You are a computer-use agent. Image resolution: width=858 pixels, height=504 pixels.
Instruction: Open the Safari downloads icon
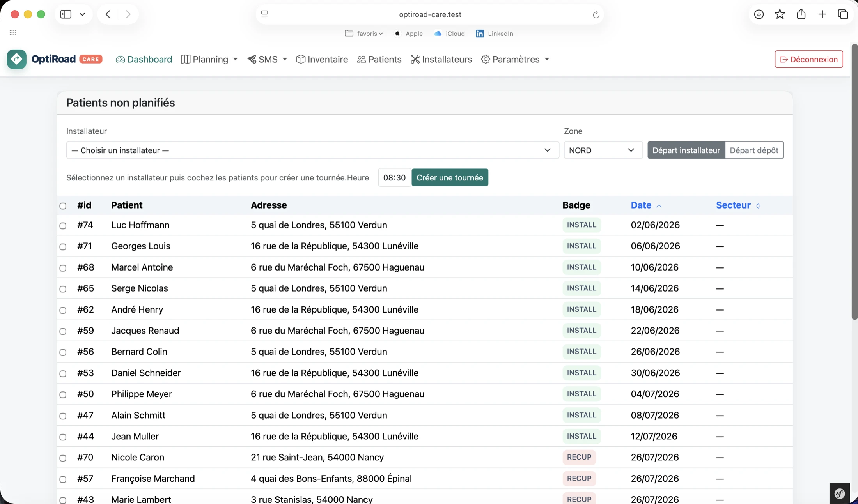click(x=759, y=14)
